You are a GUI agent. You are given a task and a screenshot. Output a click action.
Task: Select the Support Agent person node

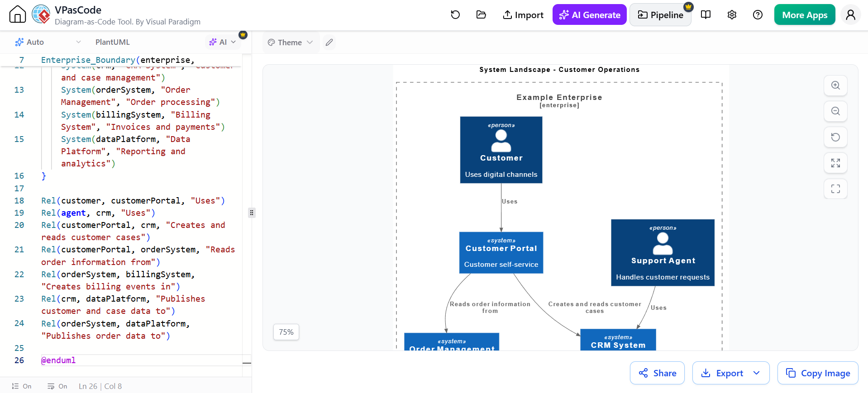pyautogui.click(x=663, y=253)
